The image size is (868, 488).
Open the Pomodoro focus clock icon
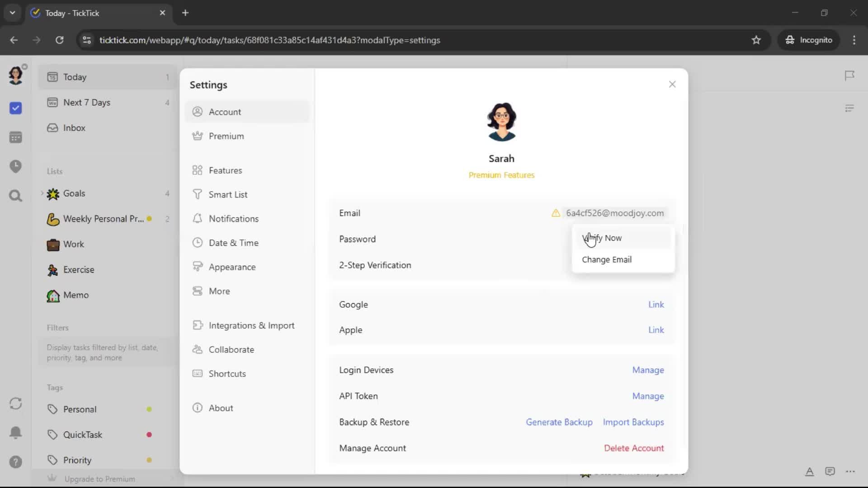click(x=15, y=166)
